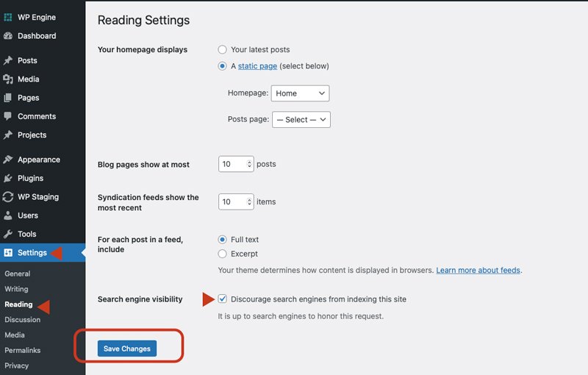588x375 pixels.
Task: Choose the Excerpt feed option
Action: [223, 254]
